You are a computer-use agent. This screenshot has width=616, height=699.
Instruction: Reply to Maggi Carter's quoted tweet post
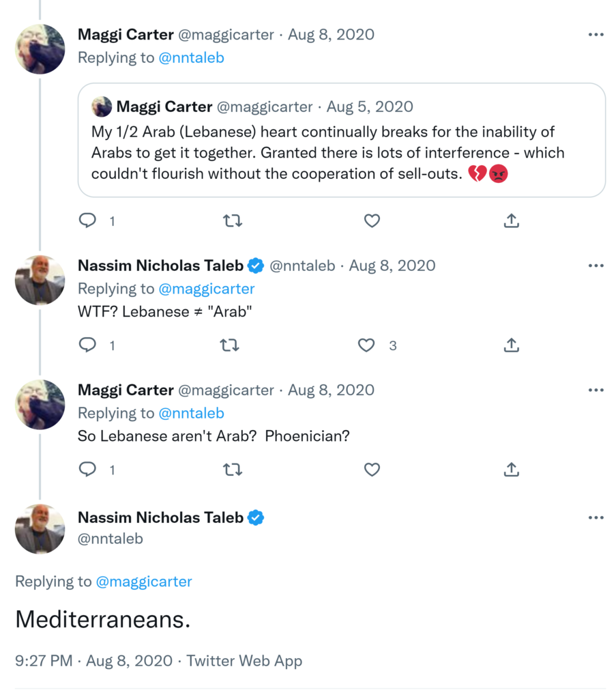click(88, 220)
